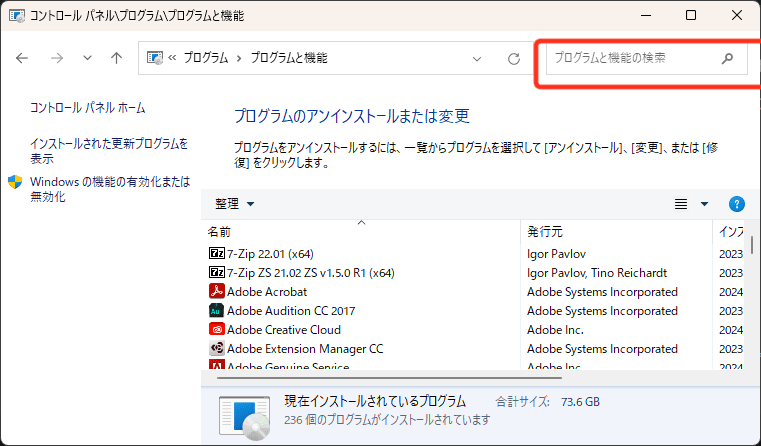The width and height of the screenshot is (761, 446).
Task: Select the Adobe Acrobat entry
Action: [267, 292]
